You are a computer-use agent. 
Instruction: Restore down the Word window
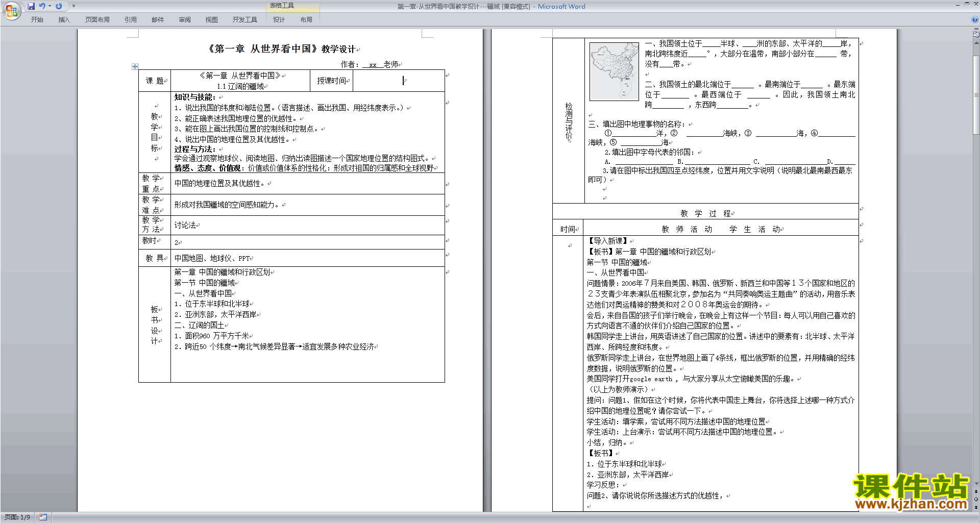click(967, 4)
